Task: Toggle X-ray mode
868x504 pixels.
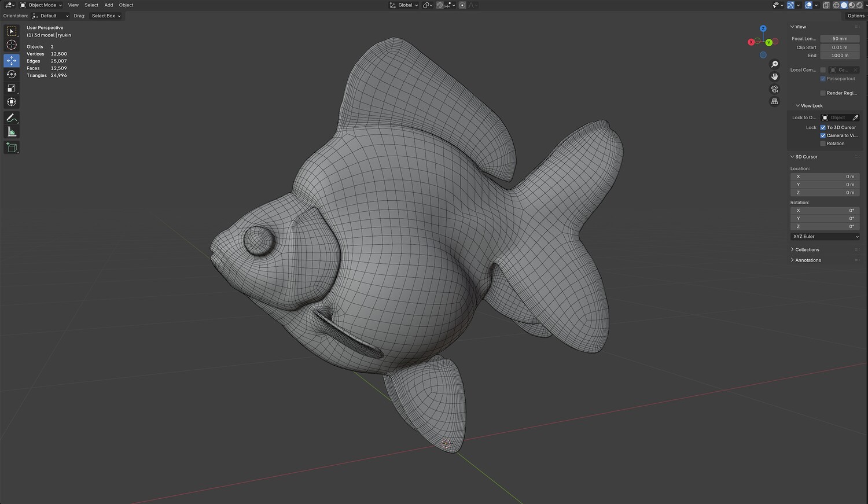Action: (826, 5)
